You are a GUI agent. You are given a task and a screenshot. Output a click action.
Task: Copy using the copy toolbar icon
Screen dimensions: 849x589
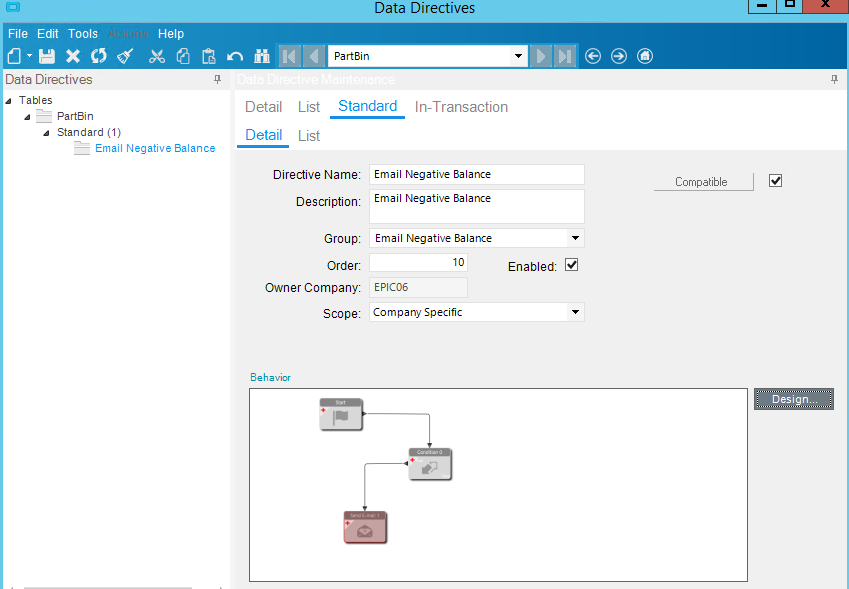point(183,56)
